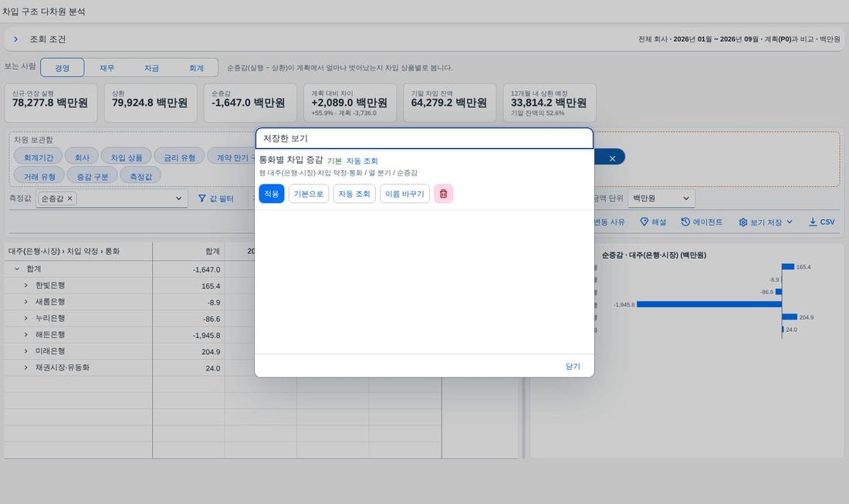The image size is (849, 504).
Task: Toggle 자동 조회 for the saved view
Action: (x=354, y=194)
